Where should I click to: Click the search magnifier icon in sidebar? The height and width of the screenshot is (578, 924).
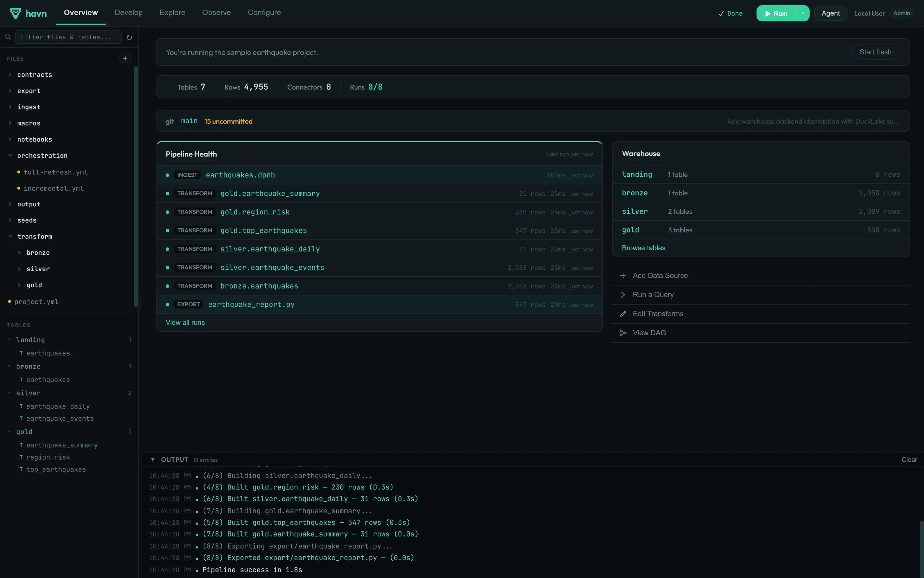point(8,37)
